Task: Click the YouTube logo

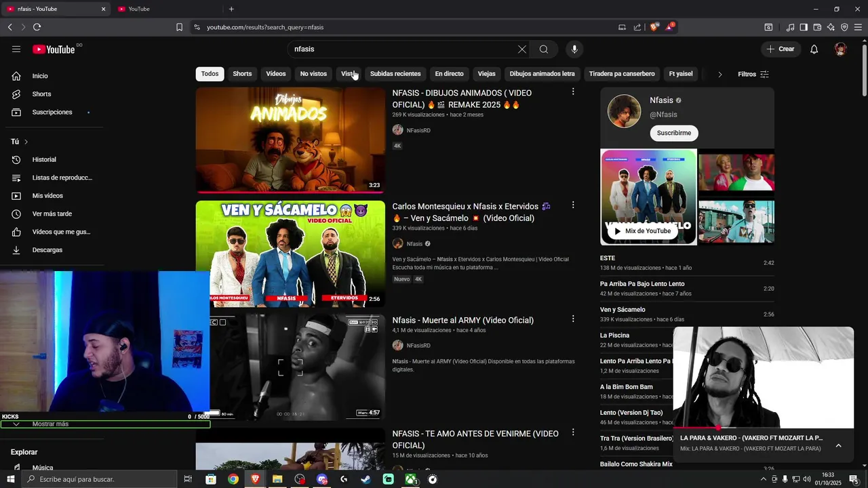Action: click(x=54, y=49)
